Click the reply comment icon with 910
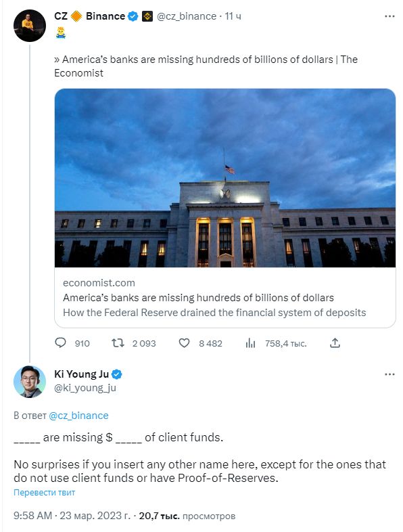 click(x=60, y=343)
